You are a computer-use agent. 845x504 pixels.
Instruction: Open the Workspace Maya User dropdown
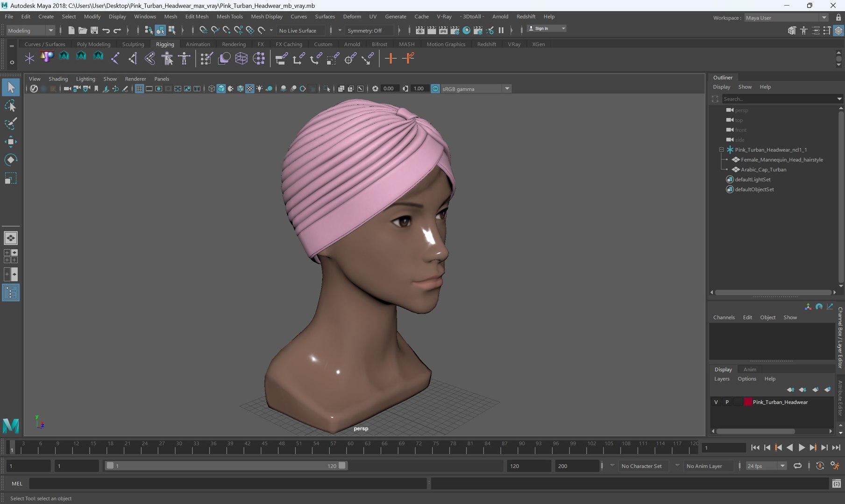tap(786, 18)
